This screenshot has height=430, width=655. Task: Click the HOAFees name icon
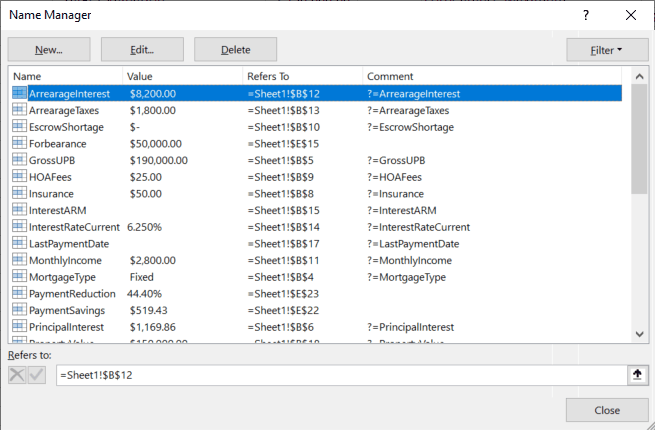pyautogui.click(x=19, y=176)
